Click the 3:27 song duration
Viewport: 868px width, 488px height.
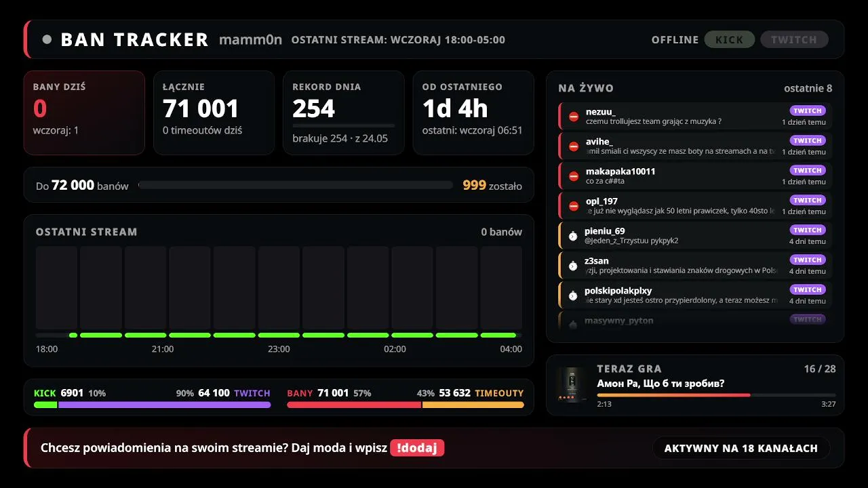pyautogui.click(x=829, y=404)
